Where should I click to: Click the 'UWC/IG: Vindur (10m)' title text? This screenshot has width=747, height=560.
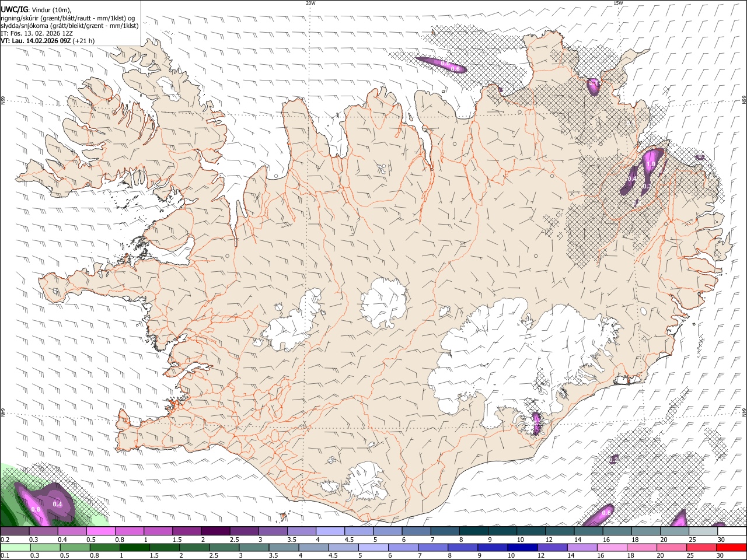pyautogui.click(x=36, y=9)
